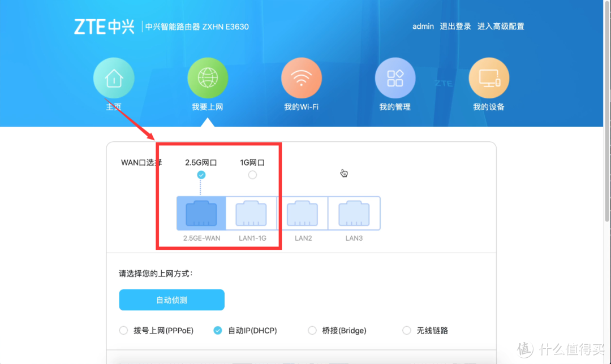
Task: Select the LAN2 port icon
Action: [303, 213]
